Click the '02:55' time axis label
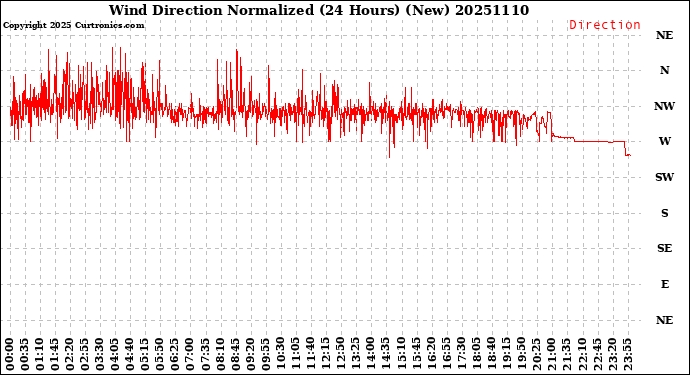This screenshot has height=375, width=690. 84,354
